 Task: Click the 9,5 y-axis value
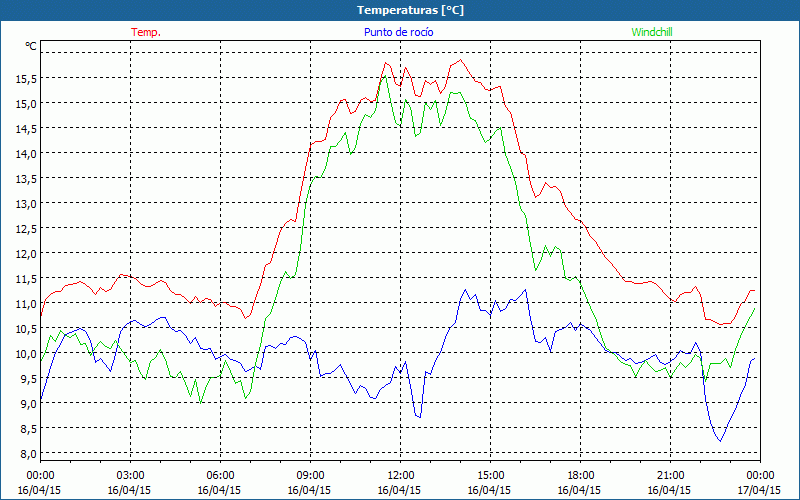(x=28, y=379)
